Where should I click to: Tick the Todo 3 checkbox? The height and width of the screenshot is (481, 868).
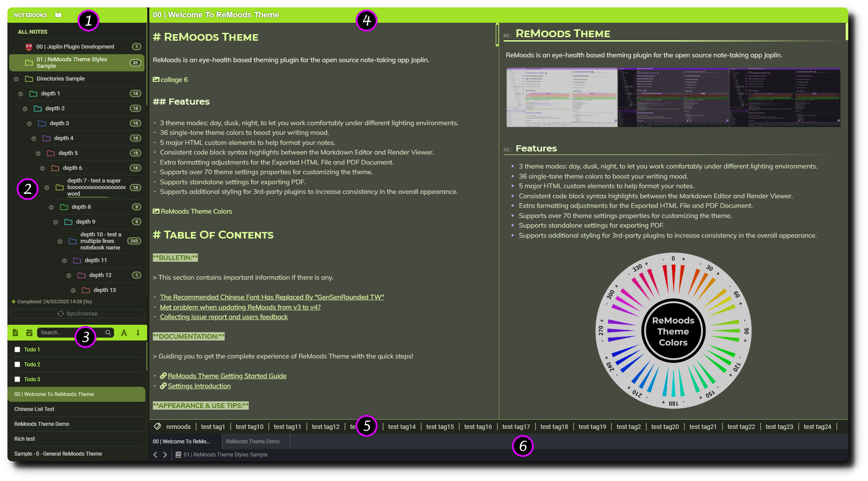(18, 379)
